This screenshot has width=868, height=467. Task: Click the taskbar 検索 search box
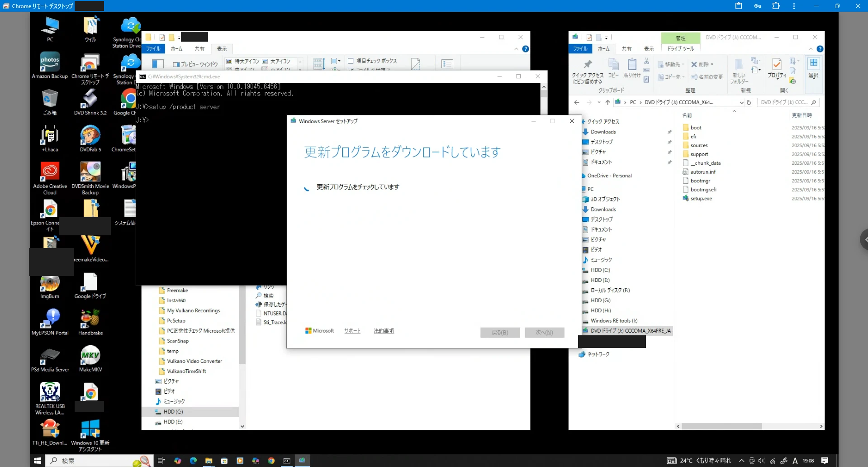[99, 461]
